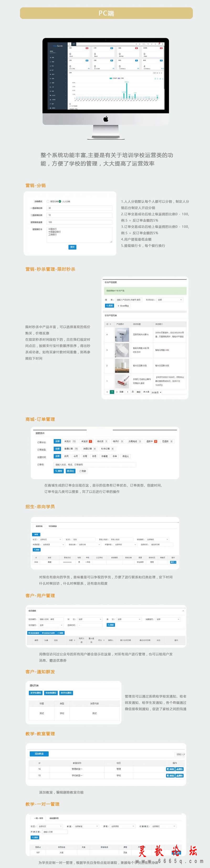Select 拼团订单 order type
The image size is (210, 868).
pyautogui.click(x=90, y=449)
